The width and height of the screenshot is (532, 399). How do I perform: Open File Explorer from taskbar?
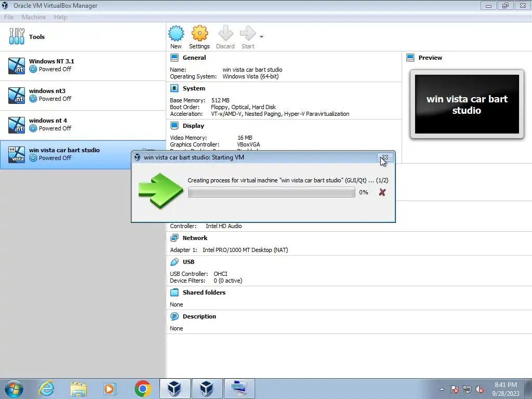coord(78,389)
